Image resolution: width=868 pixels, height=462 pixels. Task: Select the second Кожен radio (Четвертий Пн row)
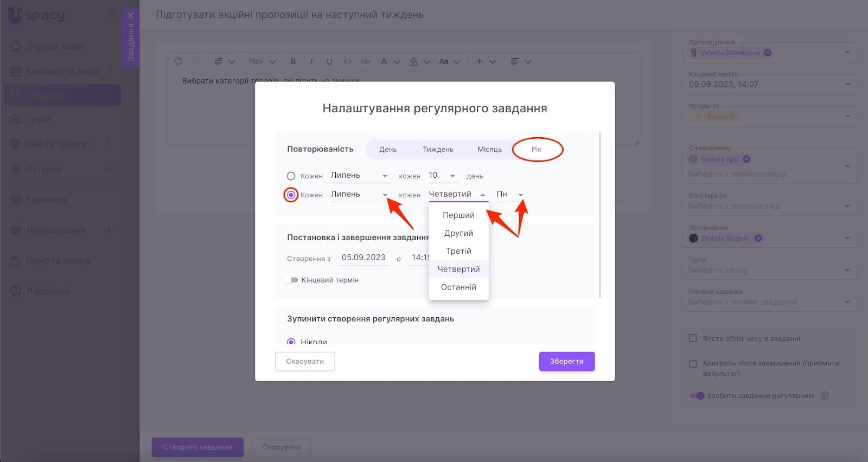pyautogui.click(x=291, y=195)
